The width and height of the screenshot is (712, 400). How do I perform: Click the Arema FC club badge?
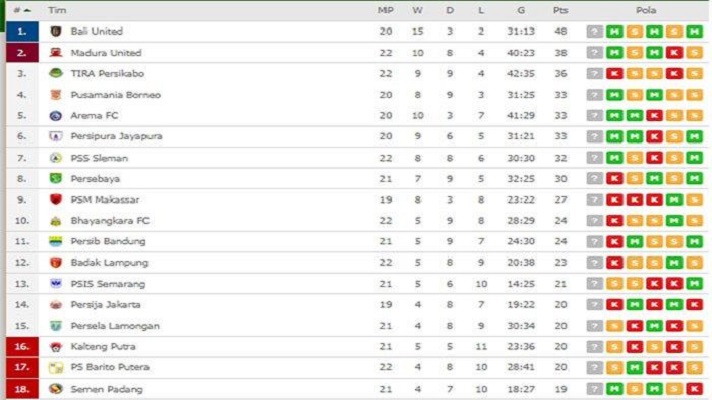coord(56,116)
